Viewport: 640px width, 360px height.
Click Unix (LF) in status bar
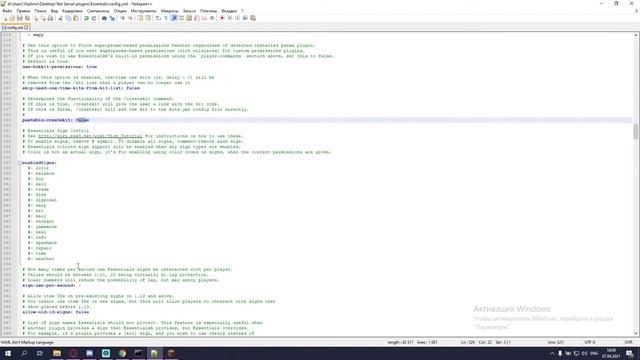[556, 342]
